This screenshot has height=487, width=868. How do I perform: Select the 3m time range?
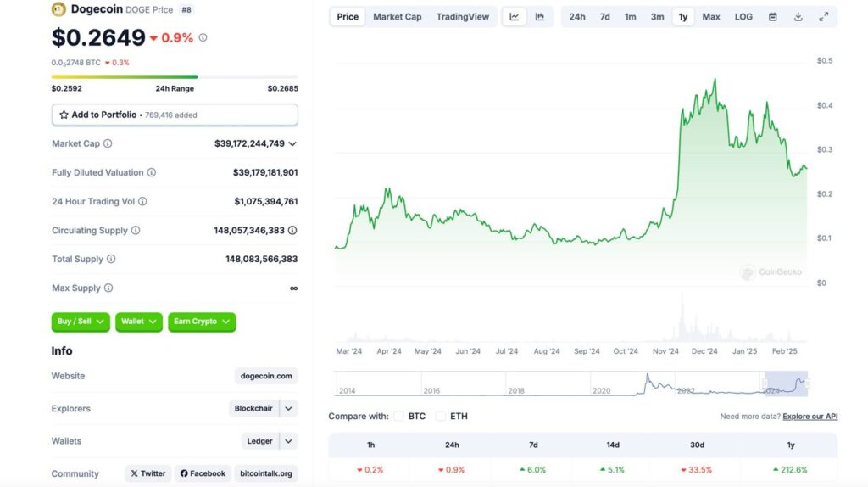(x=657, y=17)
